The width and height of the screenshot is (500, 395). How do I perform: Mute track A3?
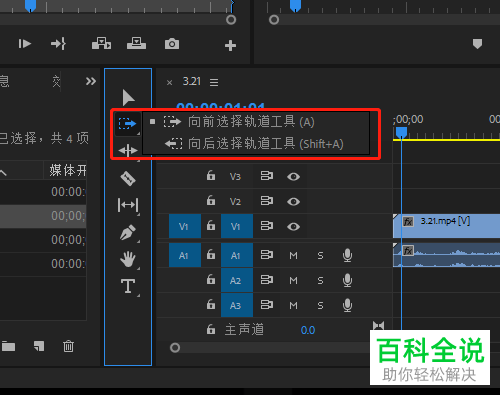pyautogui.click(x=293, y=305)
